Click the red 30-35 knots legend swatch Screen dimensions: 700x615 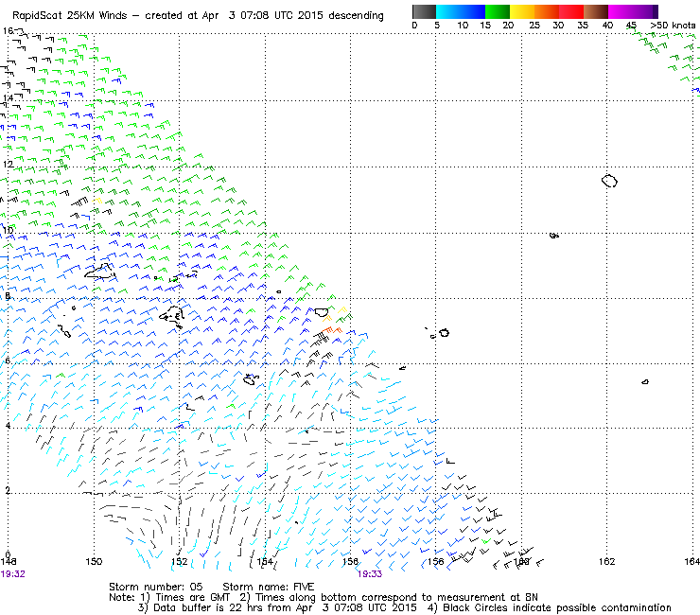[x=571, y=11]
